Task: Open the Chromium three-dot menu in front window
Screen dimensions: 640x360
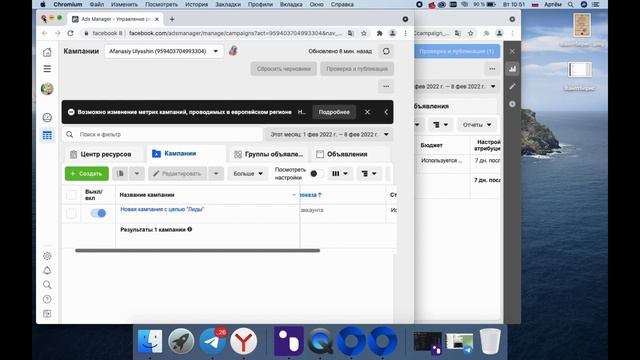Action: tap(405, 33)
